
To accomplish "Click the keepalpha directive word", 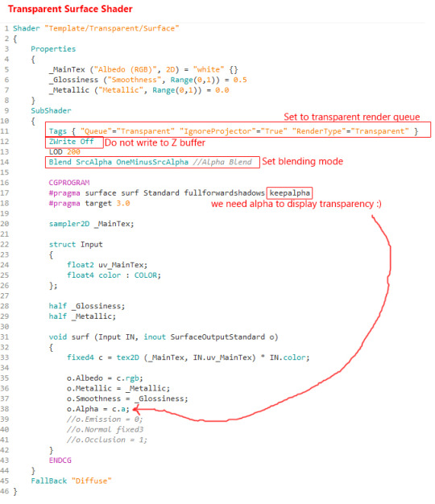I will (289, 193).
